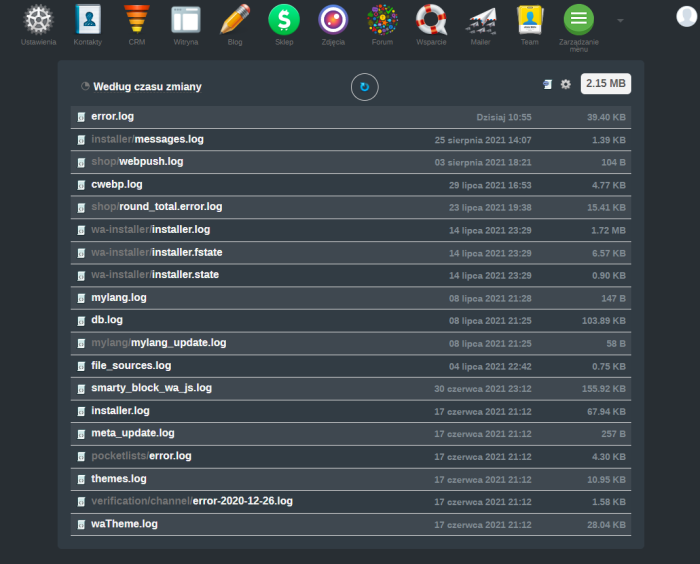This screenshot has width=700, height=564.
Task: Open the Forum app
Action: click(x=382, y=20)
